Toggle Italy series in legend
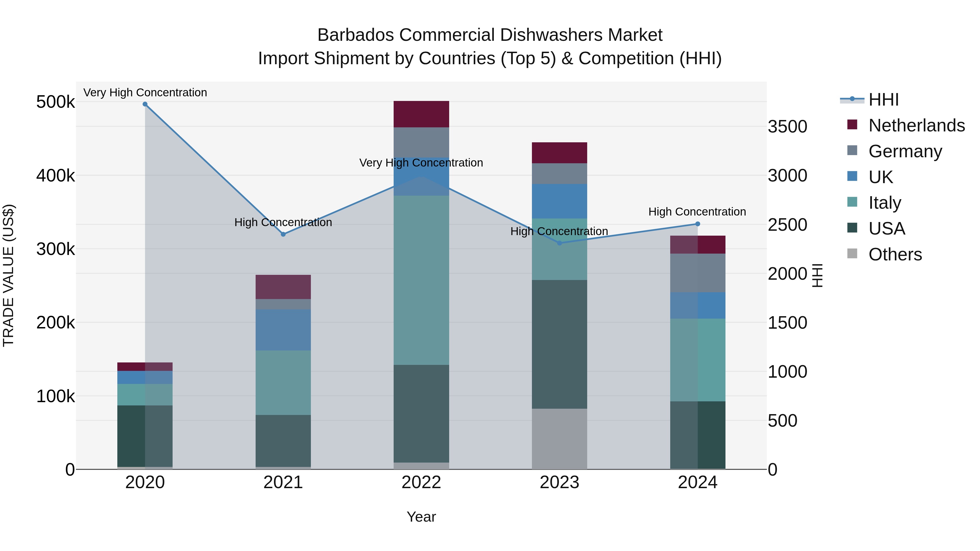Viewport: 980px width, 551px height. click(874, 203)
